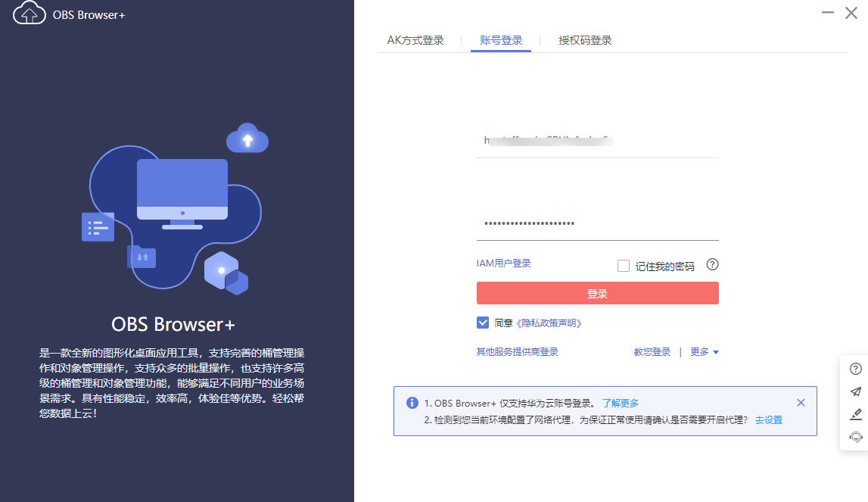Focus the account name input field
Screen dimensions: 868x502
click(597, 142)
